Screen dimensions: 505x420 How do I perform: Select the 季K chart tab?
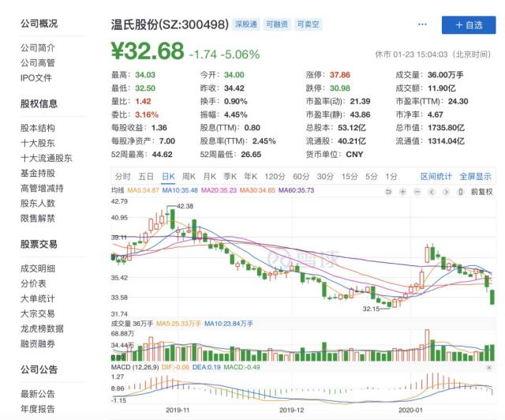230,176
